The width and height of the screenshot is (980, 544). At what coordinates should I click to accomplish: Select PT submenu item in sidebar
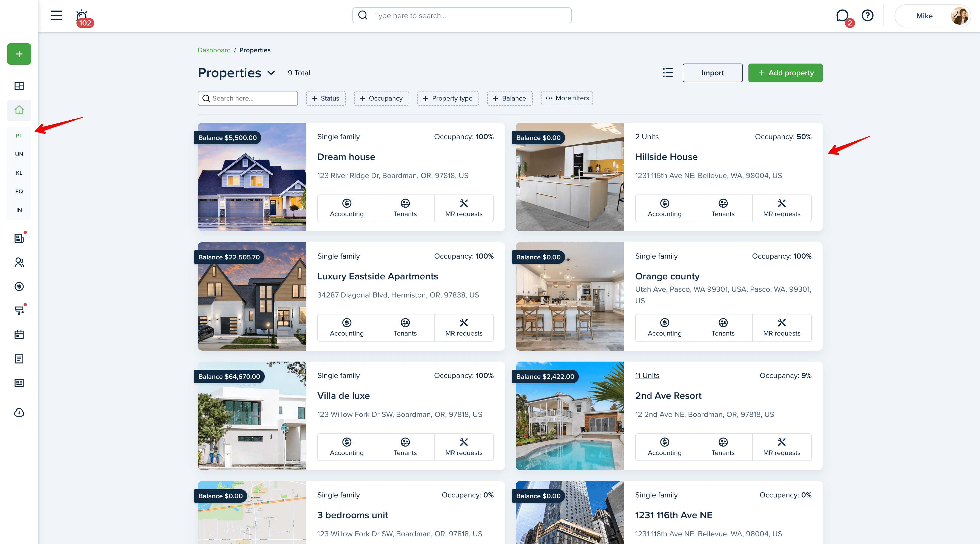19,136
